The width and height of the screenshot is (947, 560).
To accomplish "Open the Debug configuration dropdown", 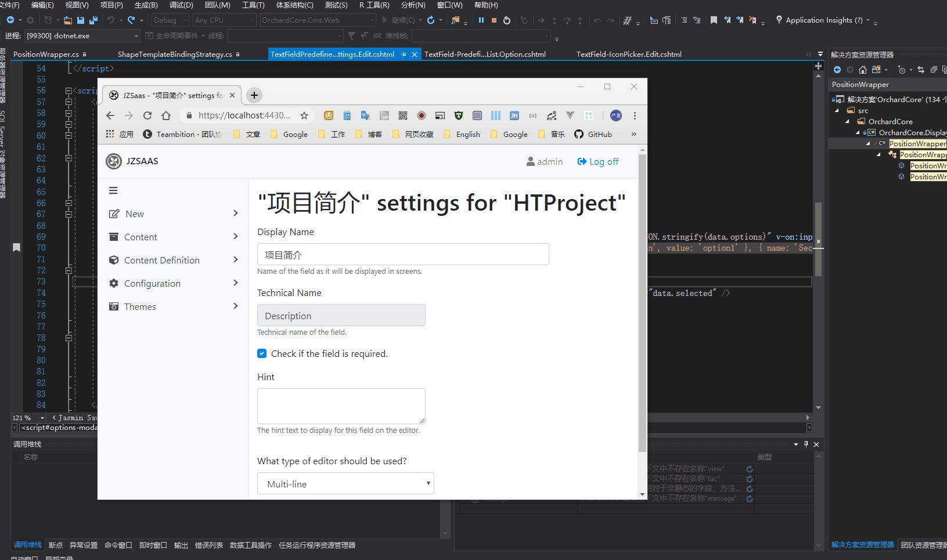I will (x=170, y=20).
